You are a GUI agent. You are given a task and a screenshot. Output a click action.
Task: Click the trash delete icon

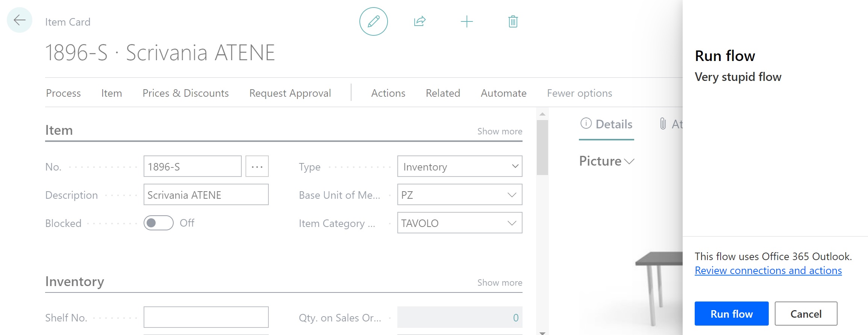click(x=513, y=21)
